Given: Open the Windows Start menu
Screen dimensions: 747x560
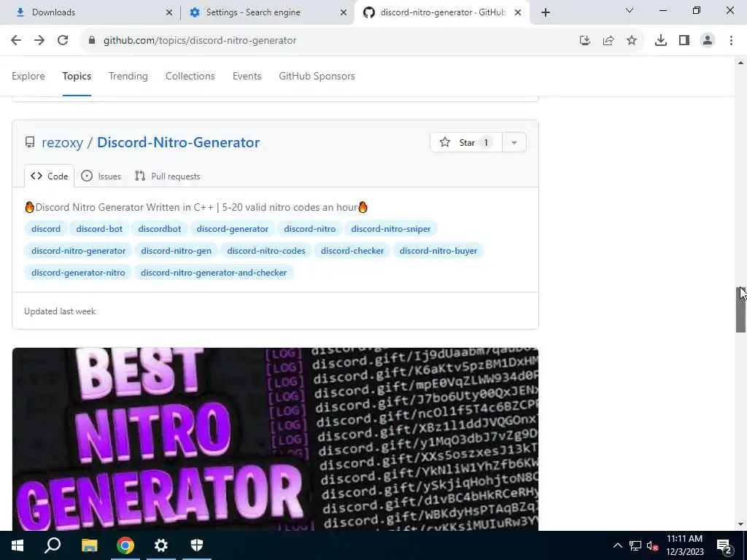Looking at the screenshot, I should click(18, 545).
